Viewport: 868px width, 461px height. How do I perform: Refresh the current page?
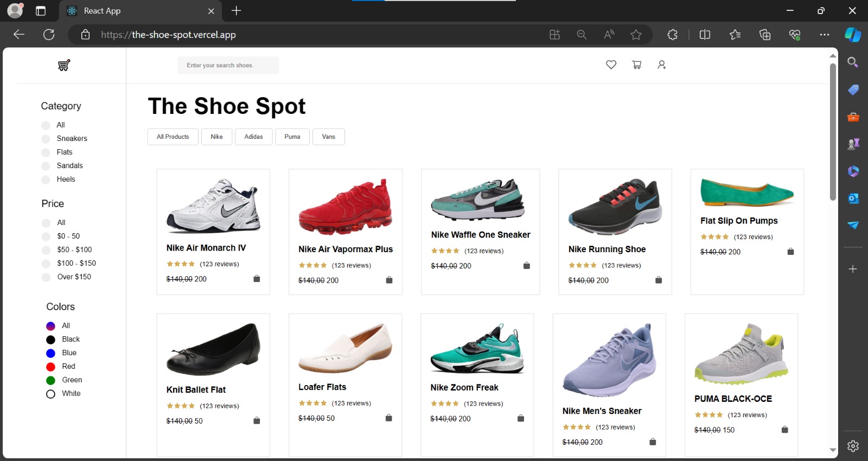pyautogui.click(x=49, y=35)
